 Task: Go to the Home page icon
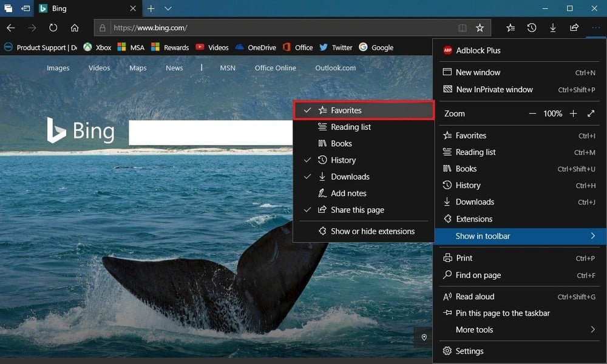click(75, 28)
